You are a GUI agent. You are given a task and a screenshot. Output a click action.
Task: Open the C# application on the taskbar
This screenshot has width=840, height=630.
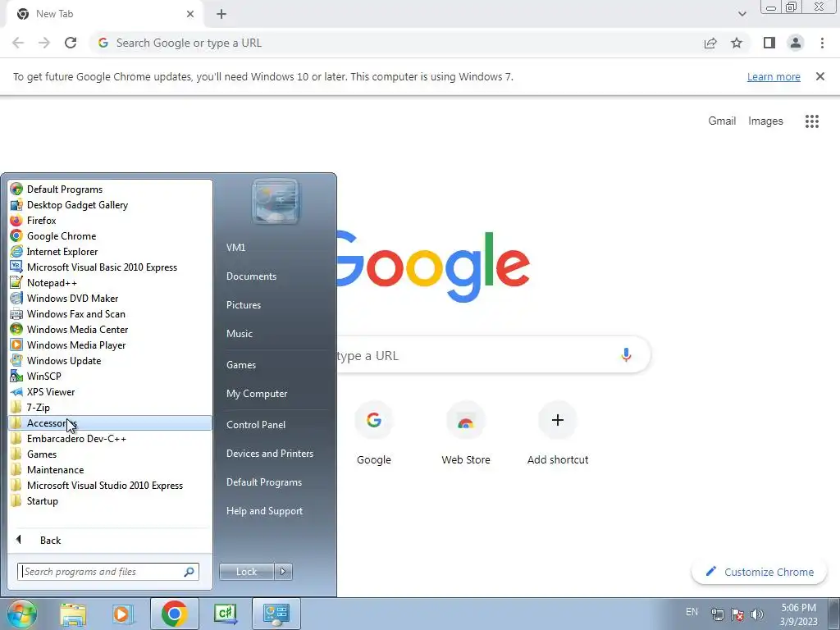[225, 614]
